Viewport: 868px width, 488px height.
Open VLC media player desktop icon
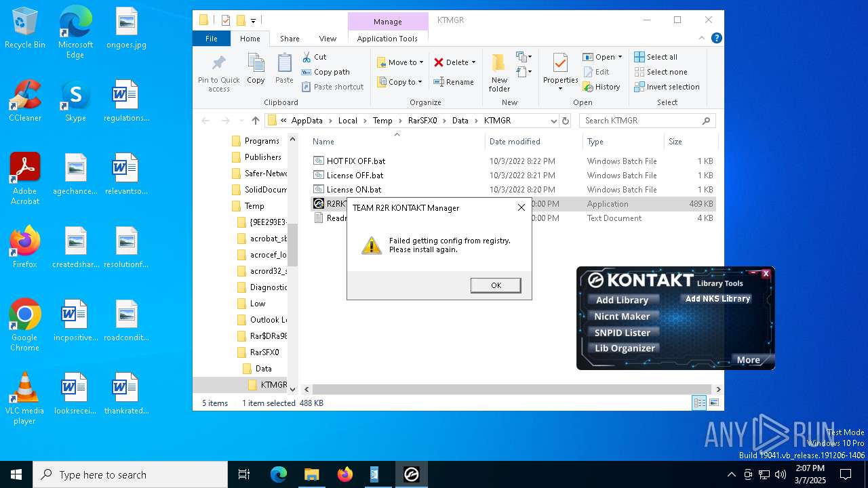24,399
